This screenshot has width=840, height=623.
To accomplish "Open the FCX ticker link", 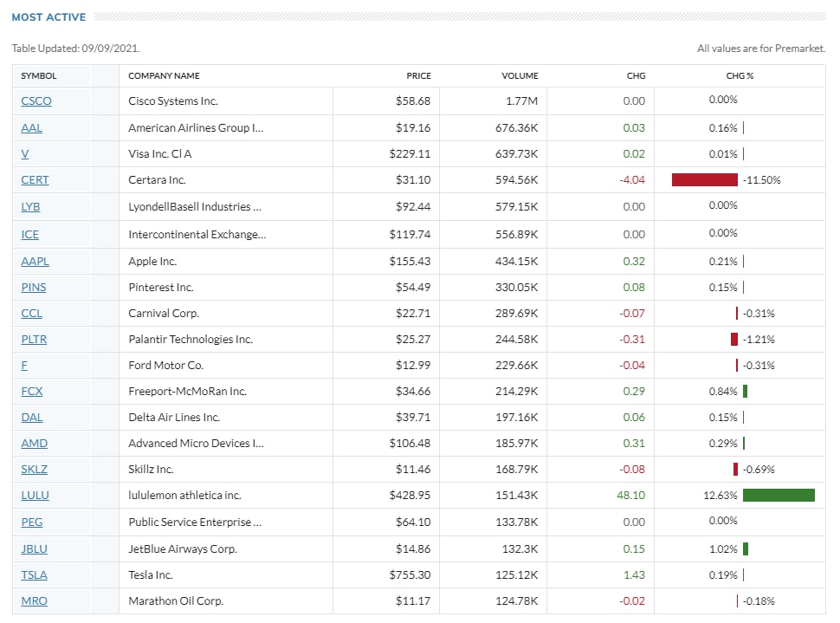I will pos(31,391).
